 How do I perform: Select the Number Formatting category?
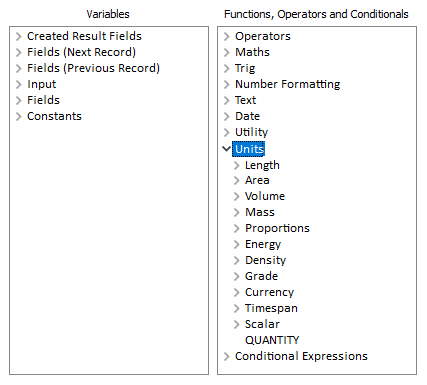tap(288, 84)
